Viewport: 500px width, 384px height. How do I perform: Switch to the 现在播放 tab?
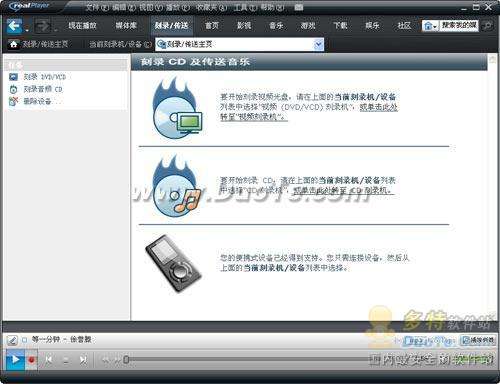coord(82,26)
